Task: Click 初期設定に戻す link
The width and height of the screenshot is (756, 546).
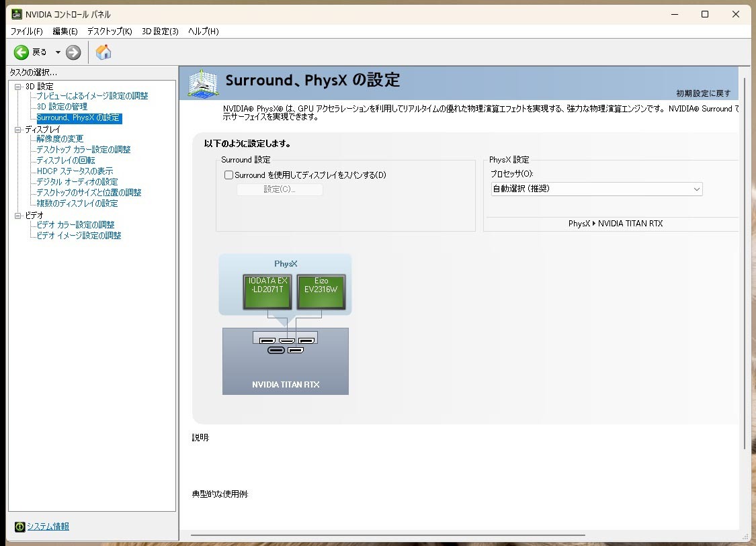Action: click(x=703, y=93)
